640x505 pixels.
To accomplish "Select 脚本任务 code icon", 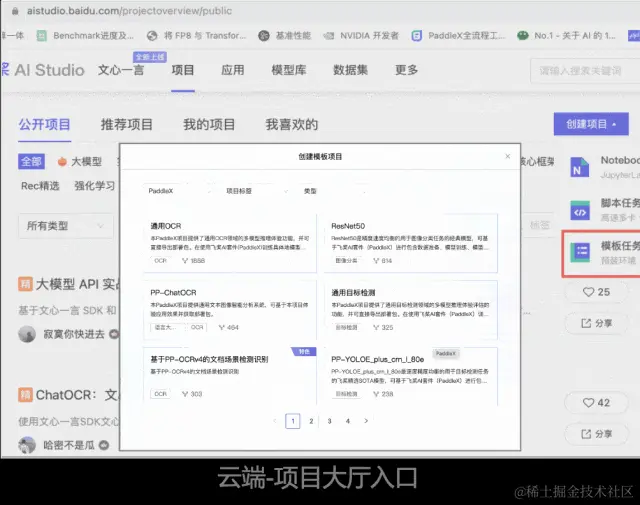I will (580, 211).
